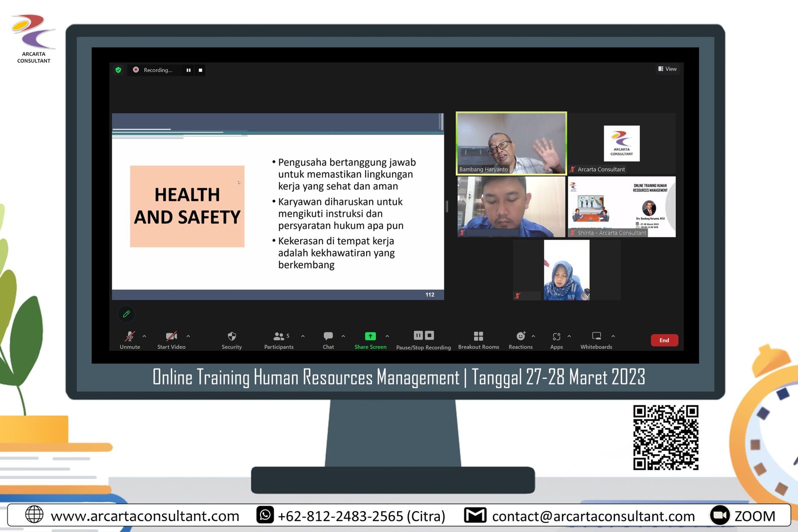Click the green Share Screen icon
This screenshot has height=532, width=798.
[370, 337]
